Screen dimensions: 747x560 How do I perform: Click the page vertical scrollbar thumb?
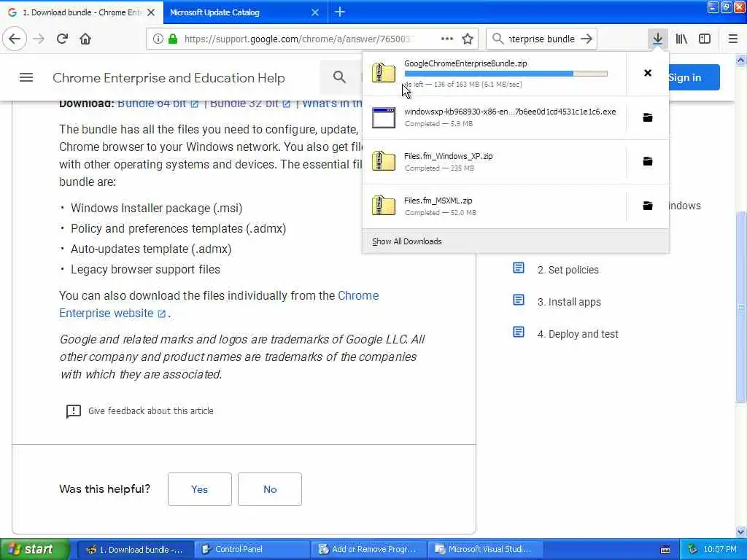pos(741,307)
